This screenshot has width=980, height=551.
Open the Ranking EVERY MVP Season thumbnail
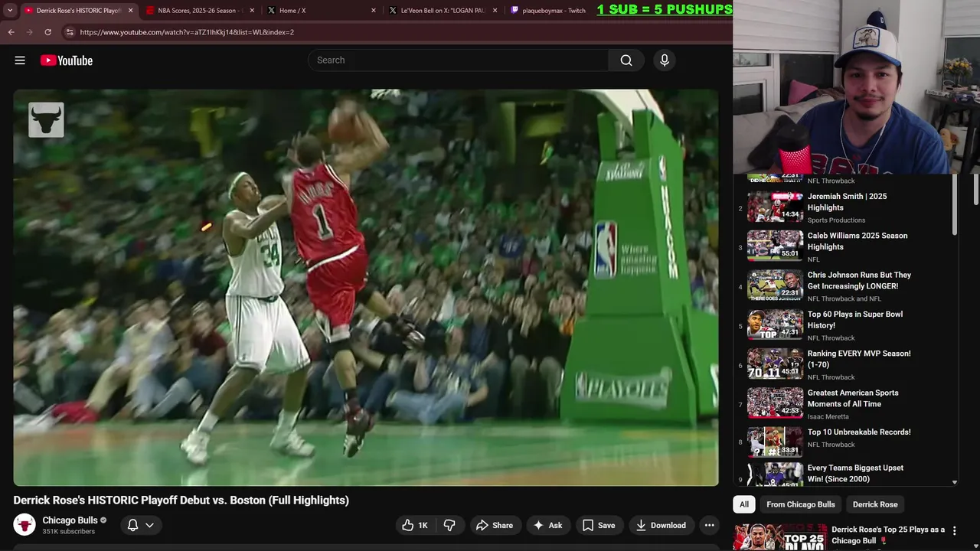tap(775, 364)
